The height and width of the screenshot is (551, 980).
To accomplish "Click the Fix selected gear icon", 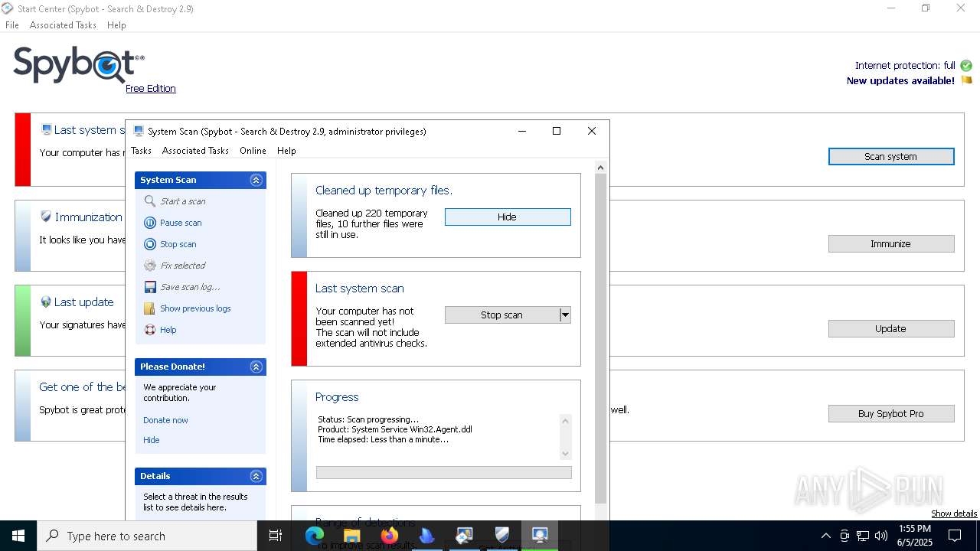I will click(x=150, y=266).
